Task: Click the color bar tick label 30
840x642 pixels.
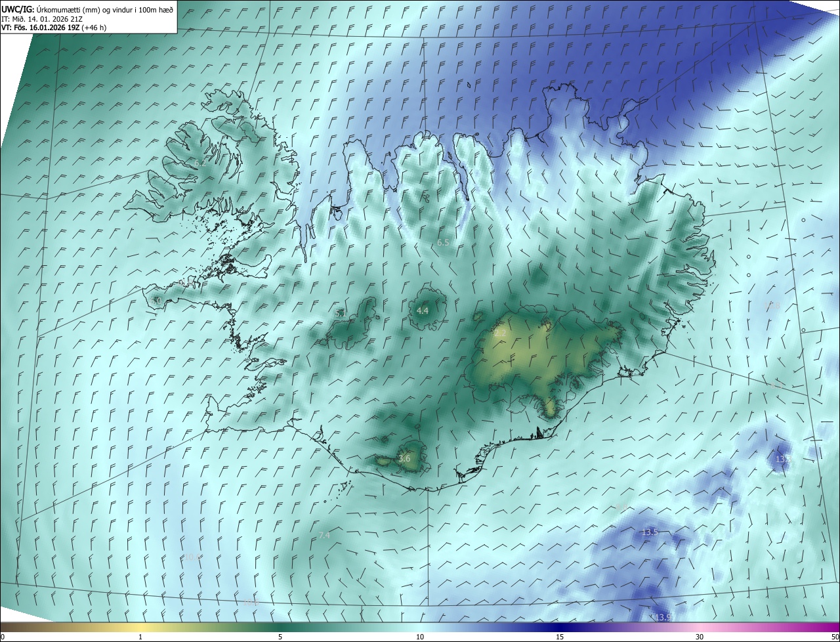Action: 700,637
